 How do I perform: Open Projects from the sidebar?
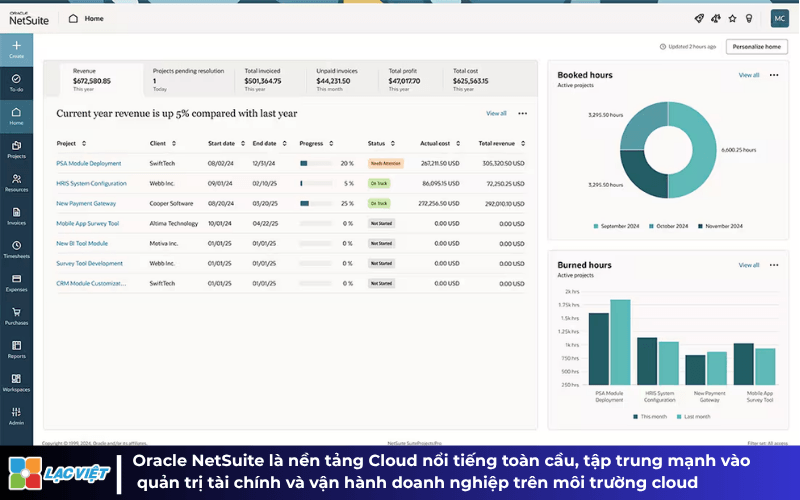coord(16,149)
